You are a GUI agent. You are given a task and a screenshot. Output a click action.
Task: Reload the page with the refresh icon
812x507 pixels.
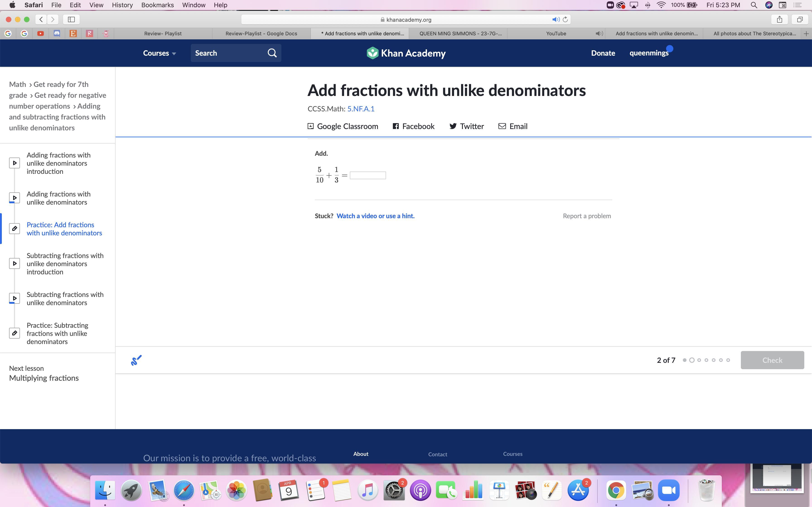tap(565, 19)
